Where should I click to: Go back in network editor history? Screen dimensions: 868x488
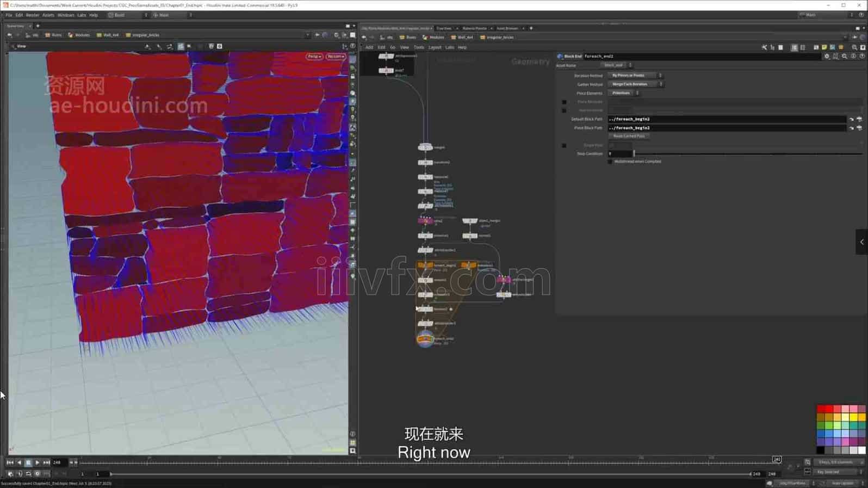point(364,38)
